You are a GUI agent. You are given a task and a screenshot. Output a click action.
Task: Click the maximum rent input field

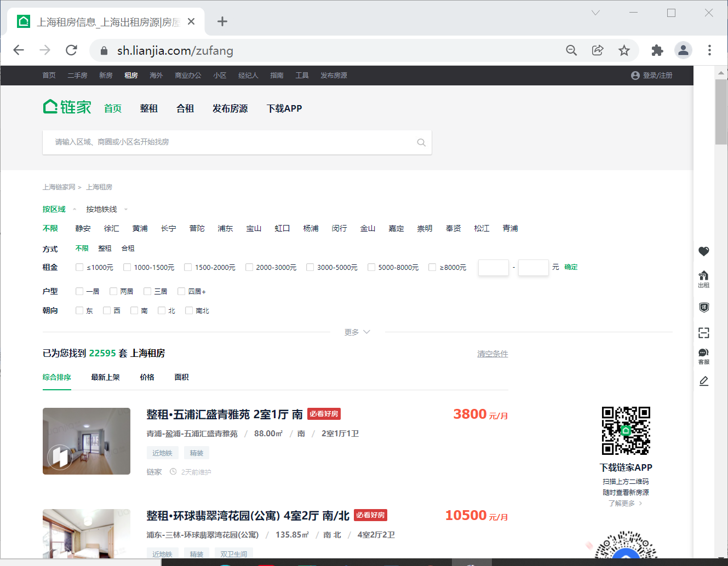534,267
